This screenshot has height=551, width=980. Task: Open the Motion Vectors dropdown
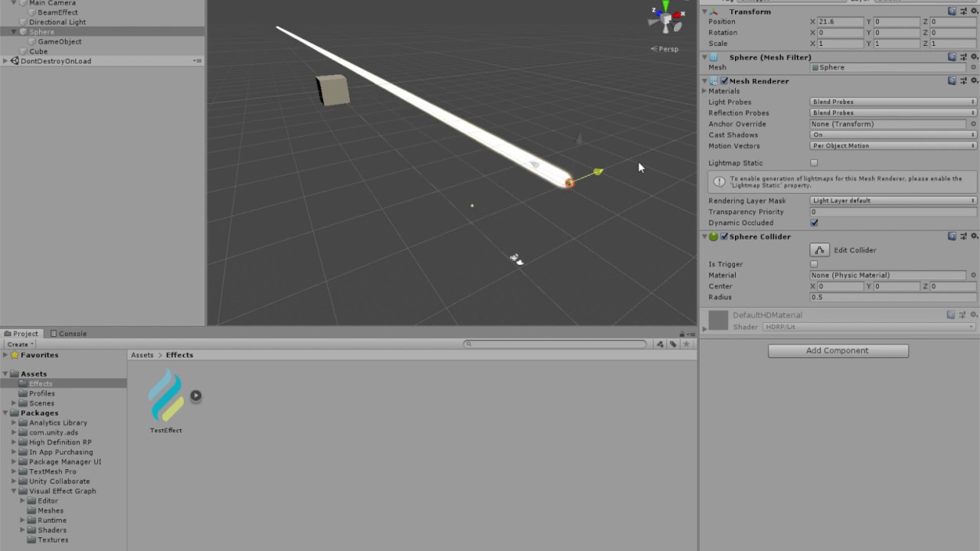893,145
